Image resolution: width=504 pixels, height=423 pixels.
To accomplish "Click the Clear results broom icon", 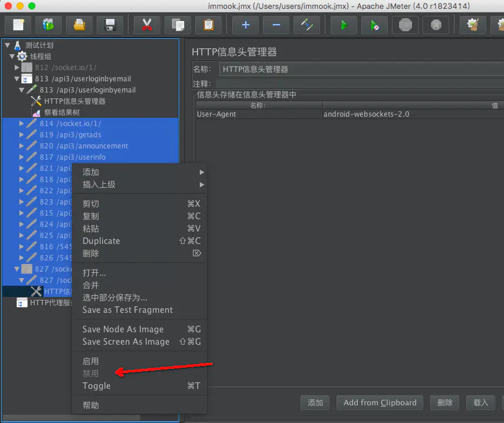I will coord(473,25).
